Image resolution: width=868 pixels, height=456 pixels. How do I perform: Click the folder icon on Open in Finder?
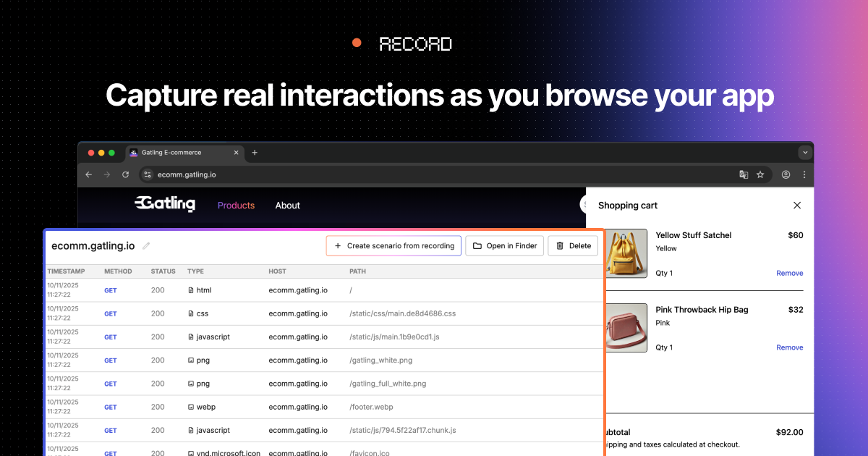479,245
